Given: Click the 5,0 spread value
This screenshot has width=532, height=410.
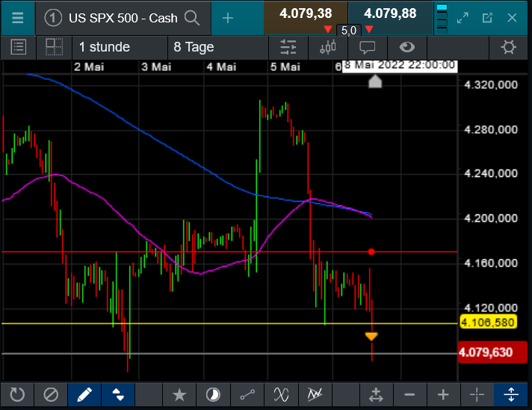Looking at the screenshot, I should (x=348, y=31).
